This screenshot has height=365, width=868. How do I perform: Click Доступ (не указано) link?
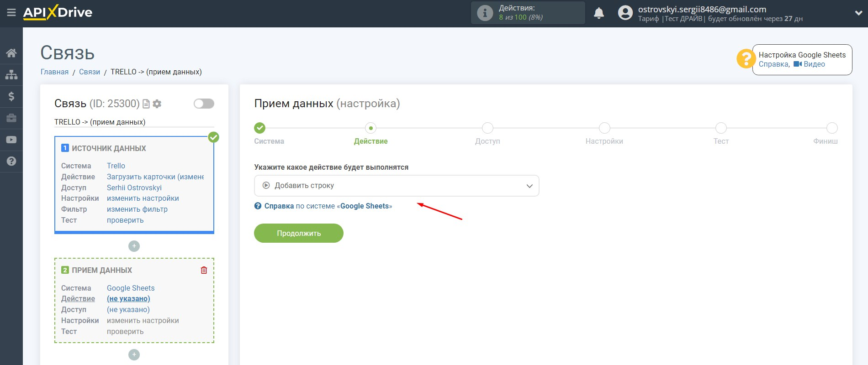(128, 309)
